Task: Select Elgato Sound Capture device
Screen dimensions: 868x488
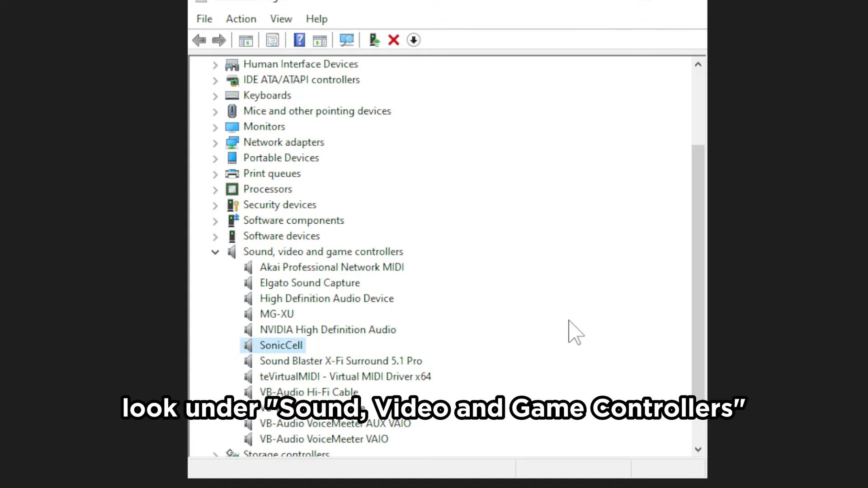Action: click(x=310, y=283)
